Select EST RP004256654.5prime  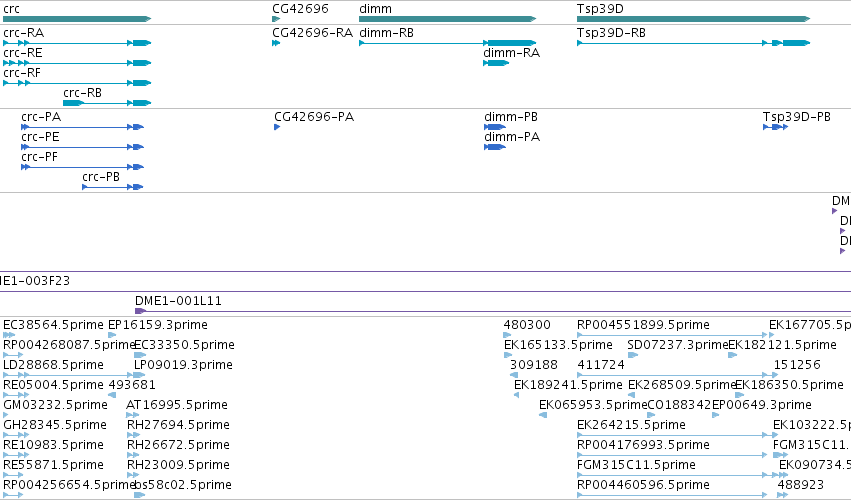[x=69, y=485]
